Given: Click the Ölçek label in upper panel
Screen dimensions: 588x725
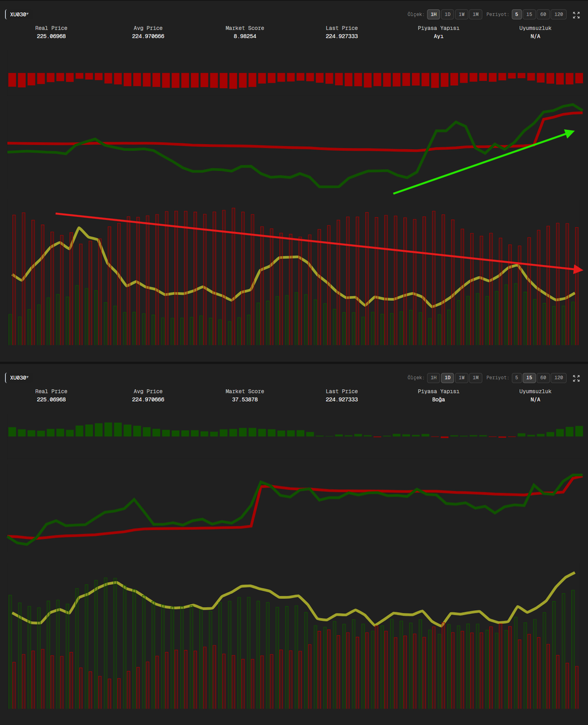Looking at the screenshot, I should [416, 14].
